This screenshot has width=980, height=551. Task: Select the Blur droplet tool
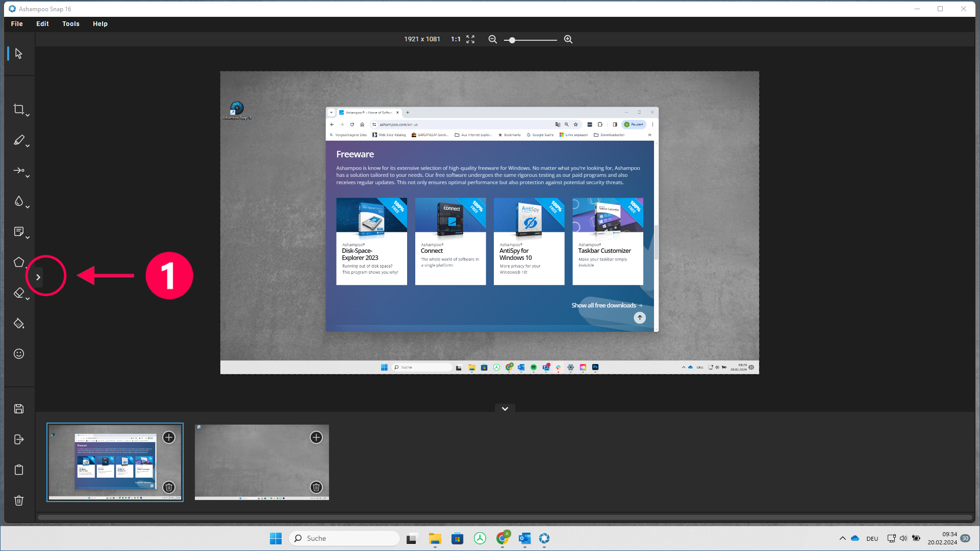19,201
